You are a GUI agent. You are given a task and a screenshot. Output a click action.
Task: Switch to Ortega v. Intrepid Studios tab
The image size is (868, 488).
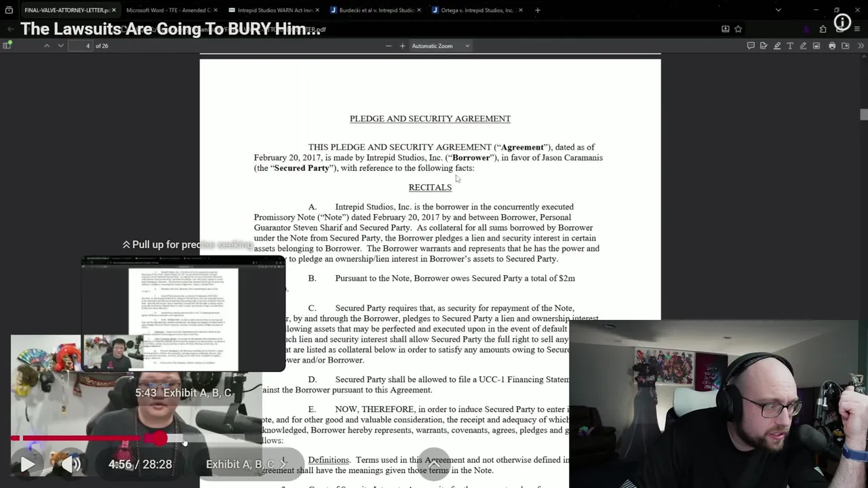point(477,10)
